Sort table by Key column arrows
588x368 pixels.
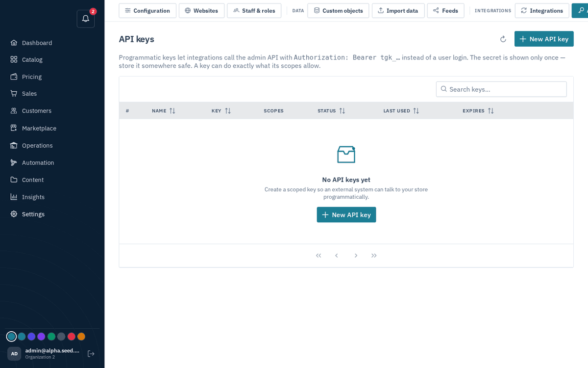tap(228, 111)
